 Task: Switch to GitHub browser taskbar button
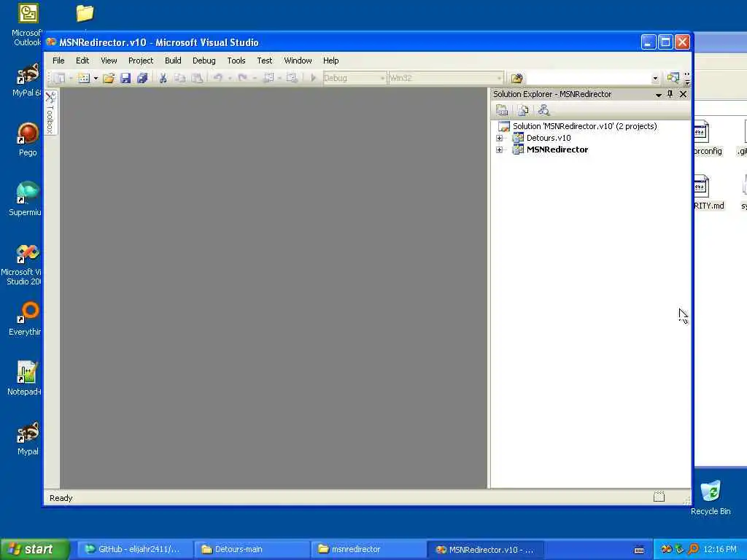[x=134, y=550]
